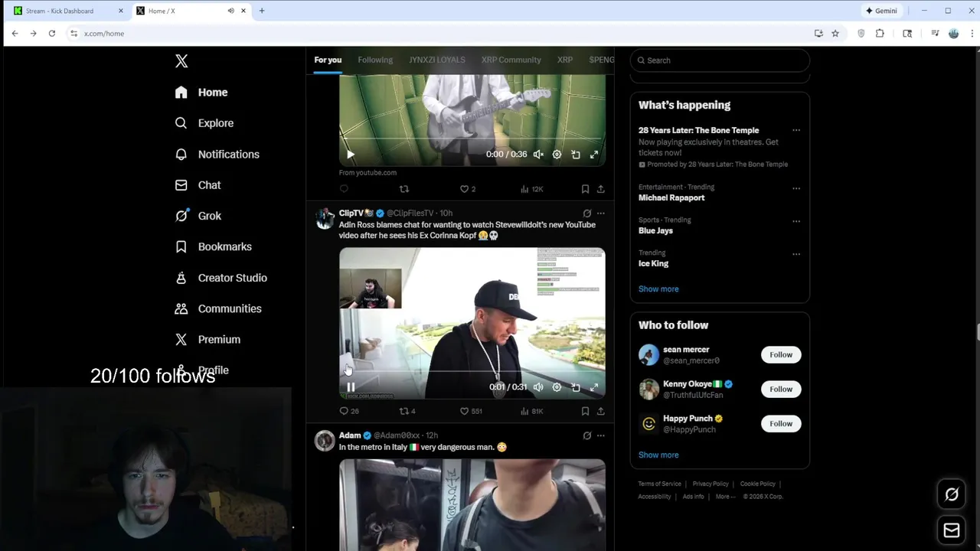Screen dimensions: 980x551
Task: Open the floating messages envelope button
Action: [x=952, y=530]
